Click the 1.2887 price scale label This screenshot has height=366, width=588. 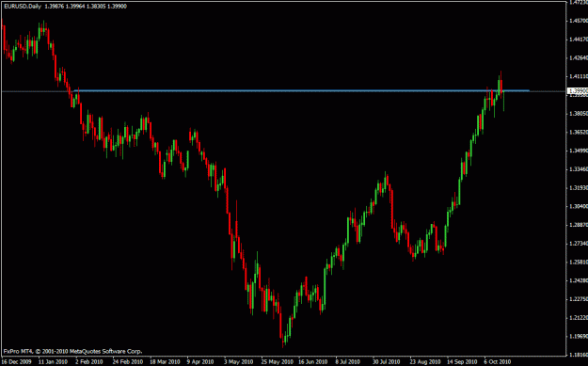pyautogui.click(x=579, y=225)
